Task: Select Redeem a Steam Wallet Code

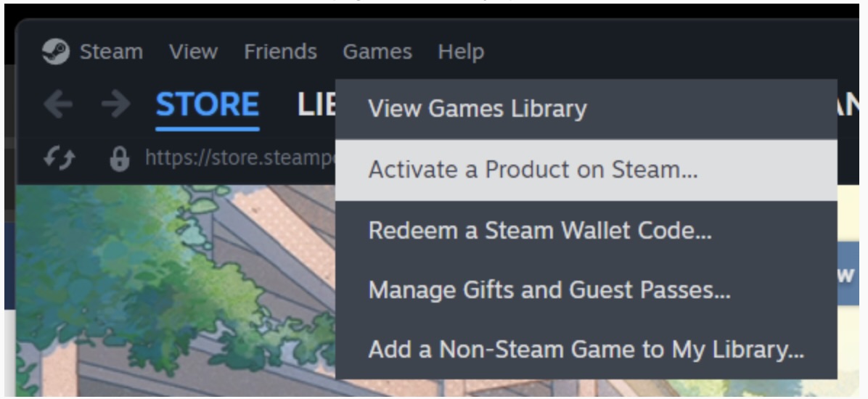Action: click(x=586, y=230)
